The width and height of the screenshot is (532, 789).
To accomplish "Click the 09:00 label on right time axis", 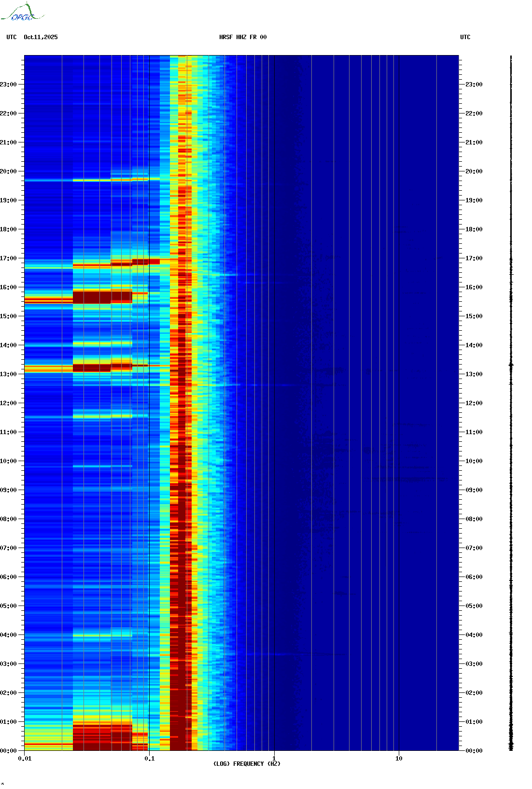I will [474, 490].
